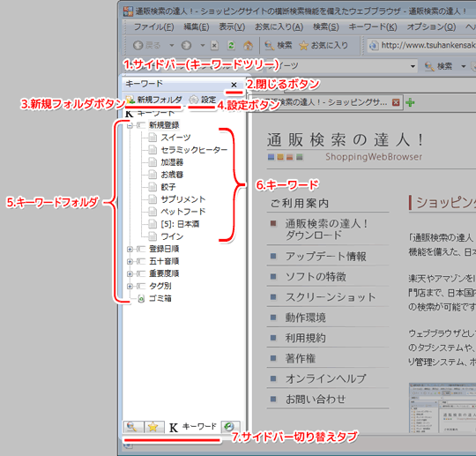Click the software screenshot thumbnail on page
The height and width of the screenshot is (456, 476).
[443, 408]
